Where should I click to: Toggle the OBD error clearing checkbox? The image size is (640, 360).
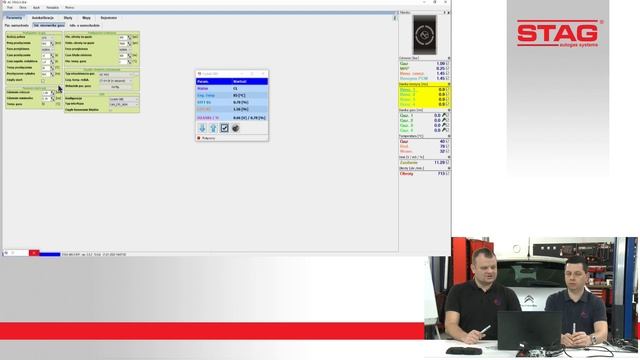point(110,110)
